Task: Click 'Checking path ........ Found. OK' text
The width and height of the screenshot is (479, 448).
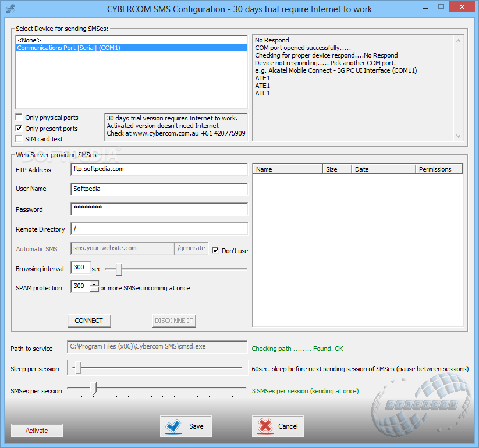Action: (x=297, y=349)
